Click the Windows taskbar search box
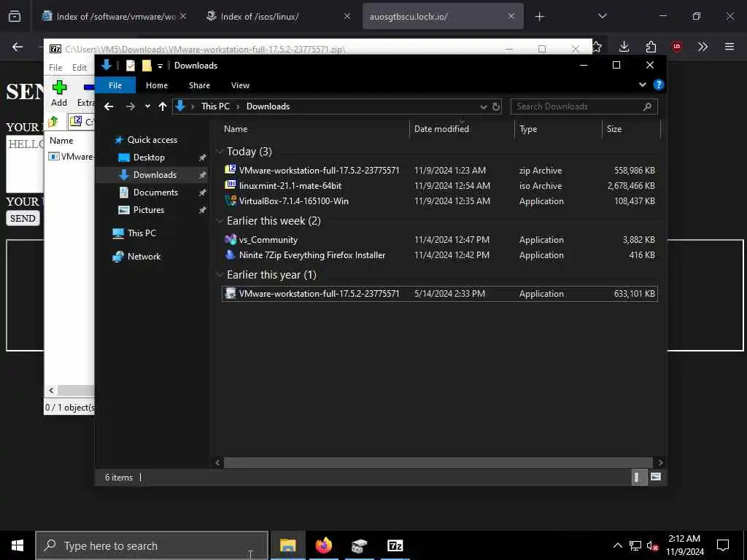 [x=152, y=545]
